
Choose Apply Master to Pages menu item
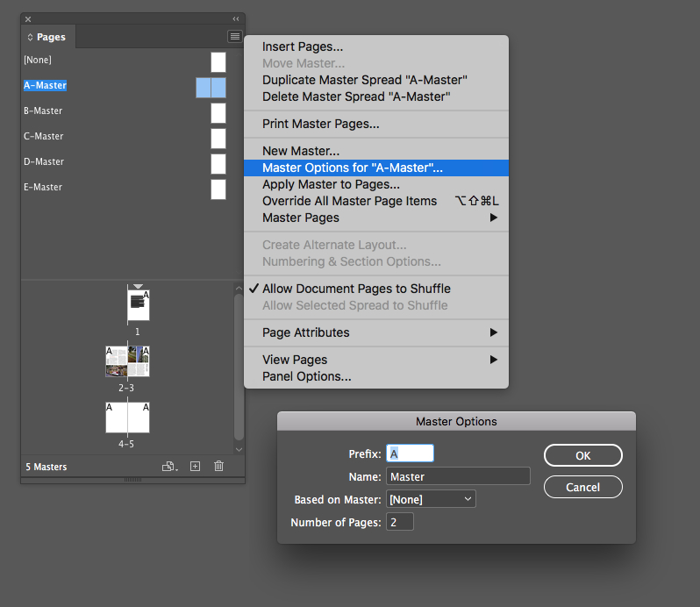[331, 184]
